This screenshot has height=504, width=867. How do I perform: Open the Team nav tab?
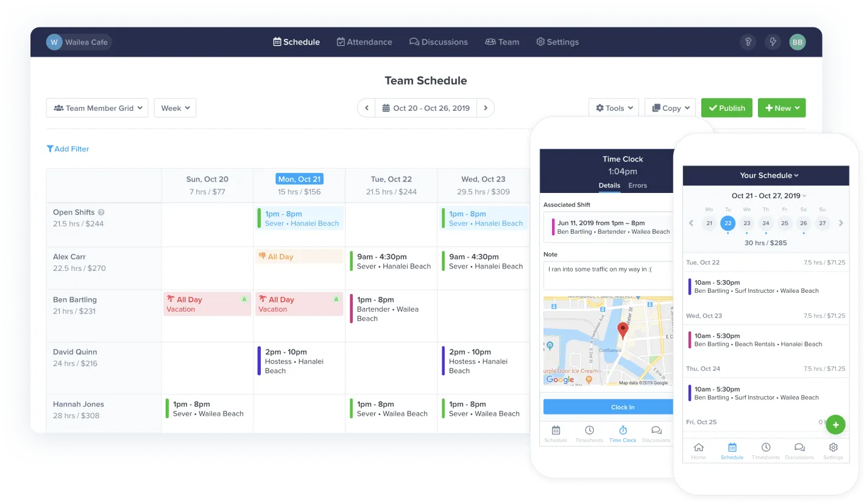[502, 42]
